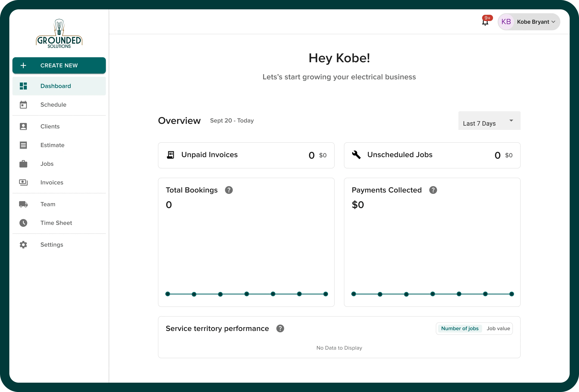Click the 'Hey Kobe!' heading

pos(339,58)
